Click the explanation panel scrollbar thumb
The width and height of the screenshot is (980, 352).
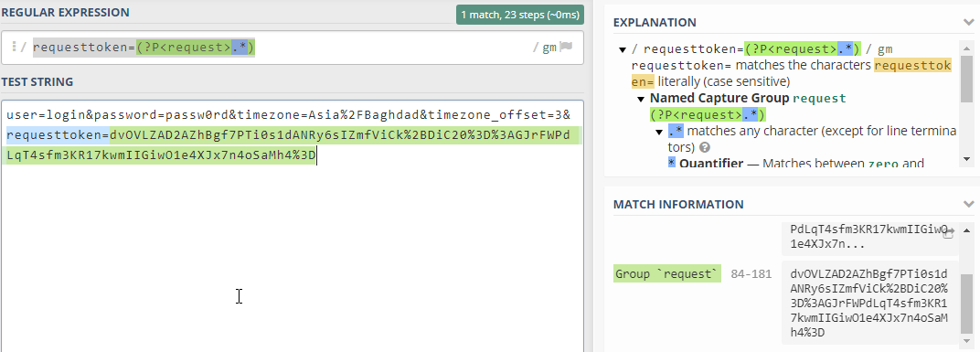966,79
